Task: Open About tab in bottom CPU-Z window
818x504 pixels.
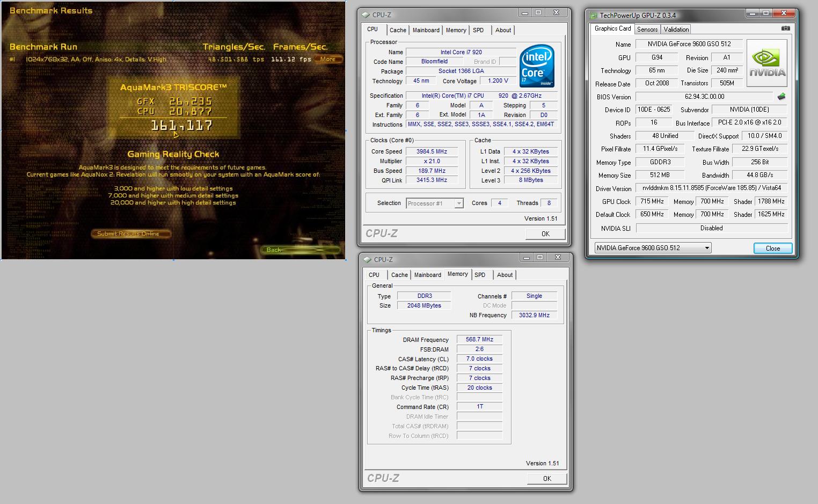Action: 505,275
